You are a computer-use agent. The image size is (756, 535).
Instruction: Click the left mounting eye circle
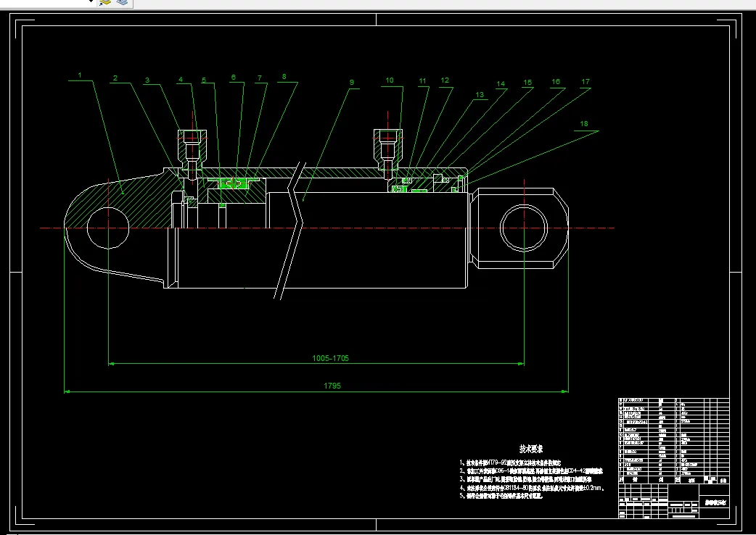[x=108, y=228]
